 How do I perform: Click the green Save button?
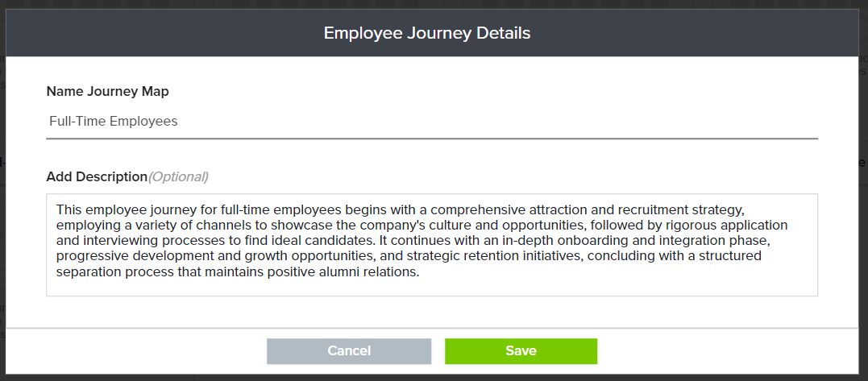(521, 351)
